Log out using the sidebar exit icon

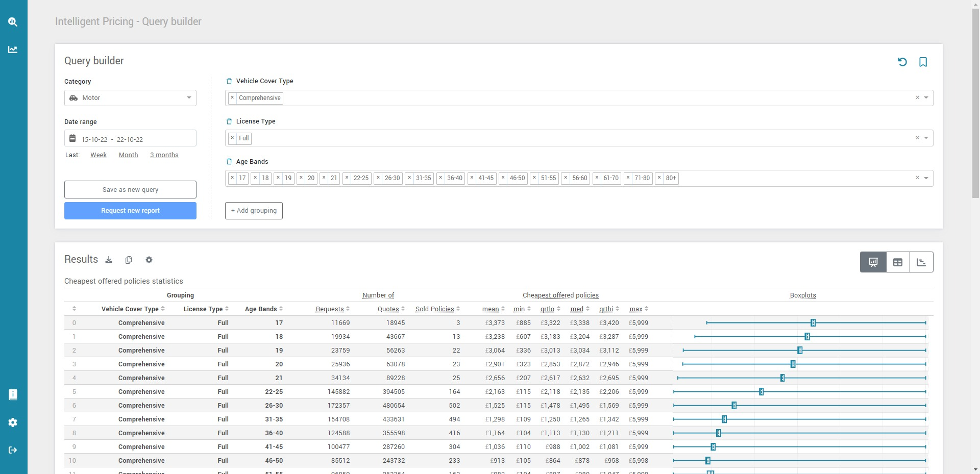pyautogui.click(x=13, y=450)
